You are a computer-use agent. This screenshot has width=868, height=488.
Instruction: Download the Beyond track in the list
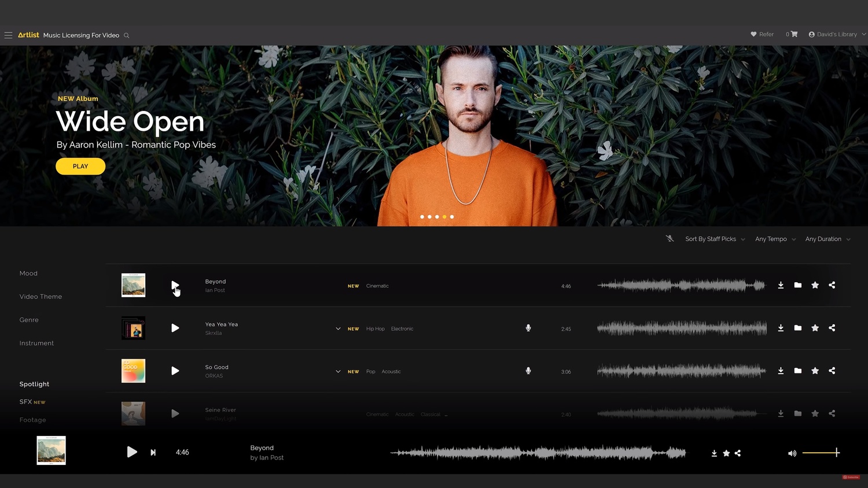[x=781, y=285]
